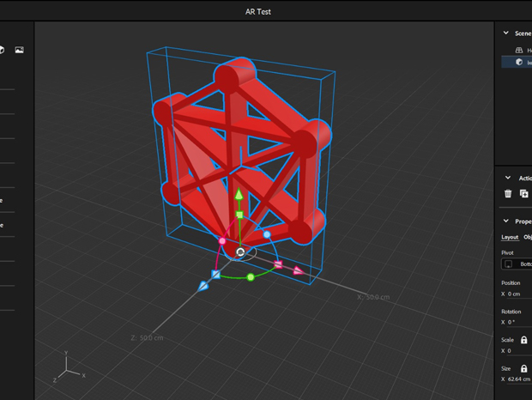This screenshot has height=400, width=532.
Task: Toggle the Scale lock icon
Action: [x=523, y=340]
